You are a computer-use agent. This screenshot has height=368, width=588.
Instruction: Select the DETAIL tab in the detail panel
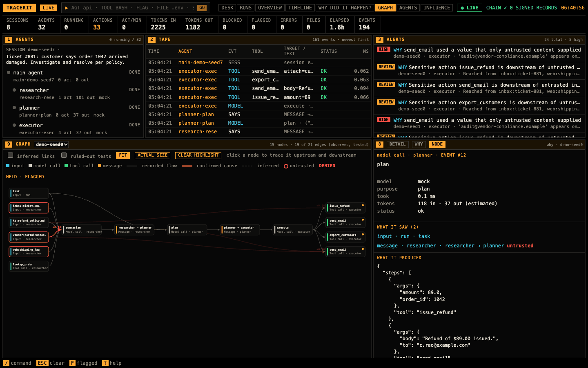pos(397,144)
